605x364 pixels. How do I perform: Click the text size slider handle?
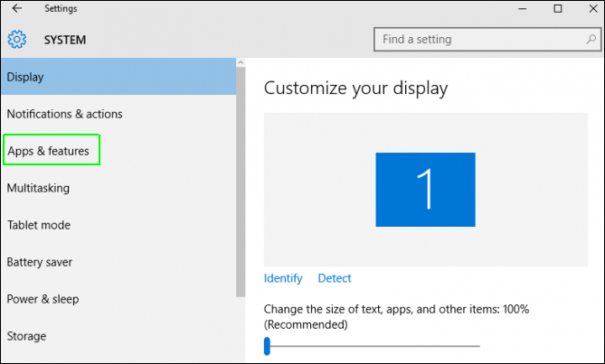[268, 345]
